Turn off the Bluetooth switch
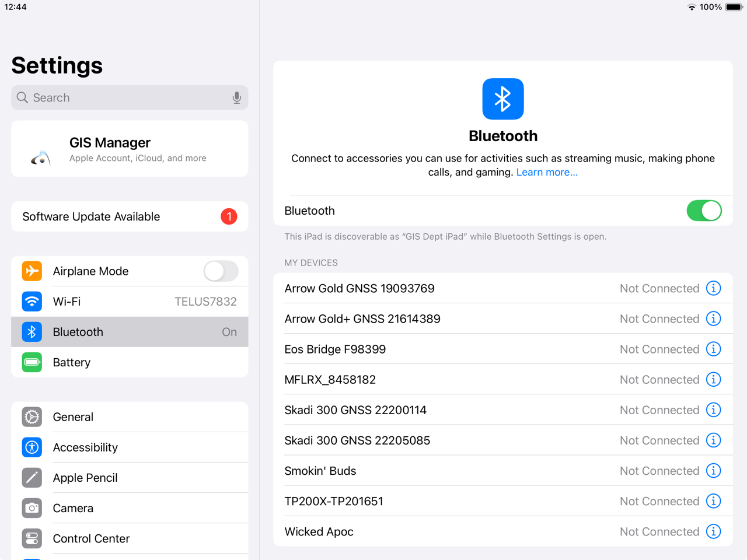 pyautogui.click(x=704, y=211)
